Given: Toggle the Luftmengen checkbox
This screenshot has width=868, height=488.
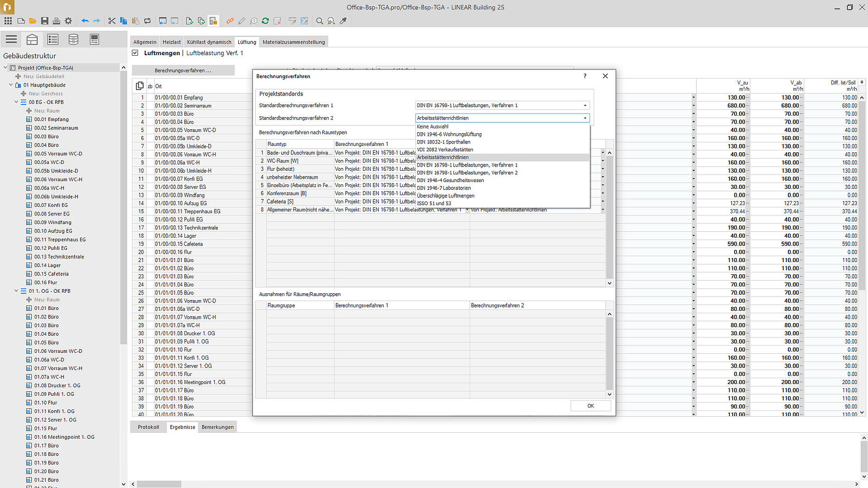Looking at the screenshot, I should (135, 53).
